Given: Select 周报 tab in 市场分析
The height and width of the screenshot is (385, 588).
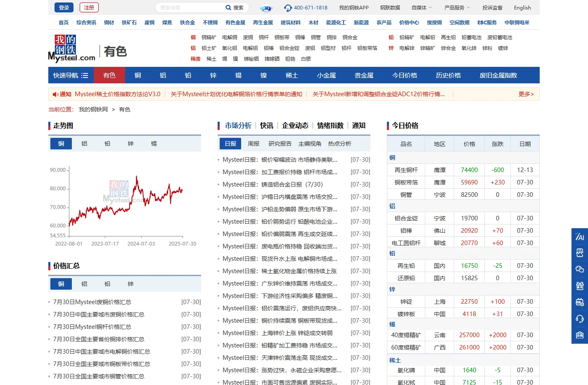Looking at the screenshot, I should [x=254, y=143].
